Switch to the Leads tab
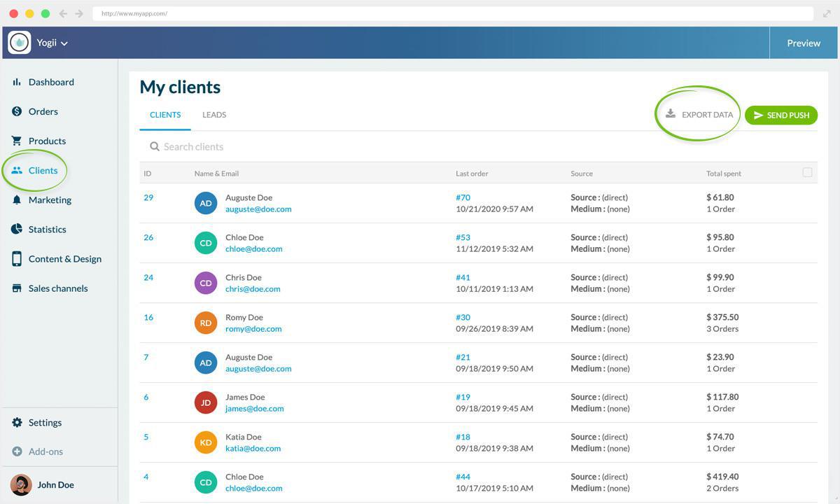840x504 pixels. (214, 115)
